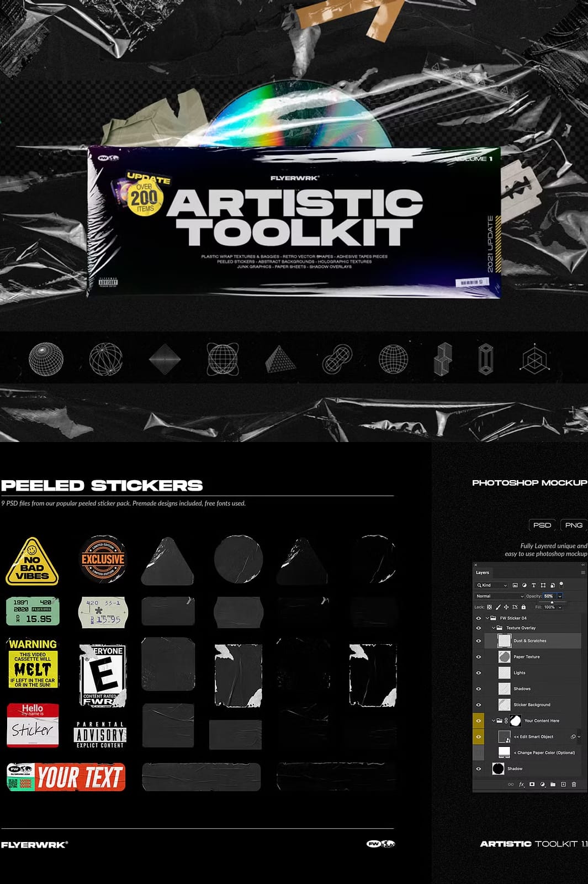Hide the Dust & Scratches layer
This screenshot has width=588, height=884.
coord(479,641)
